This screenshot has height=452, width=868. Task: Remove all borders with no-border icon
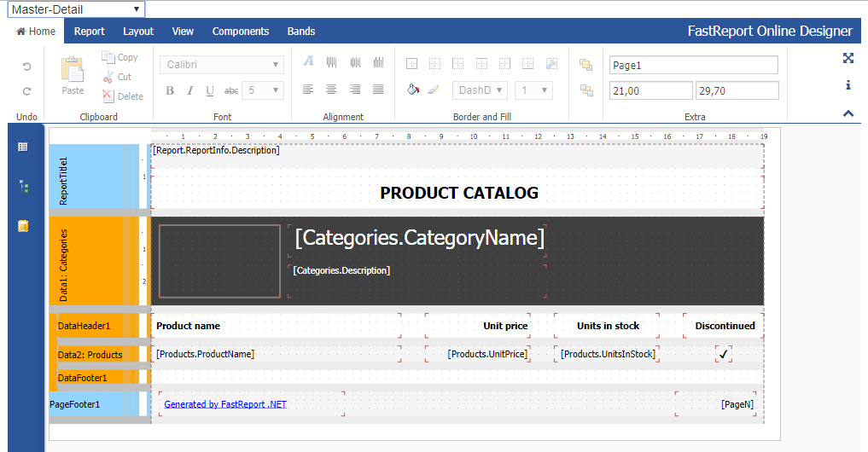(435, 64)
